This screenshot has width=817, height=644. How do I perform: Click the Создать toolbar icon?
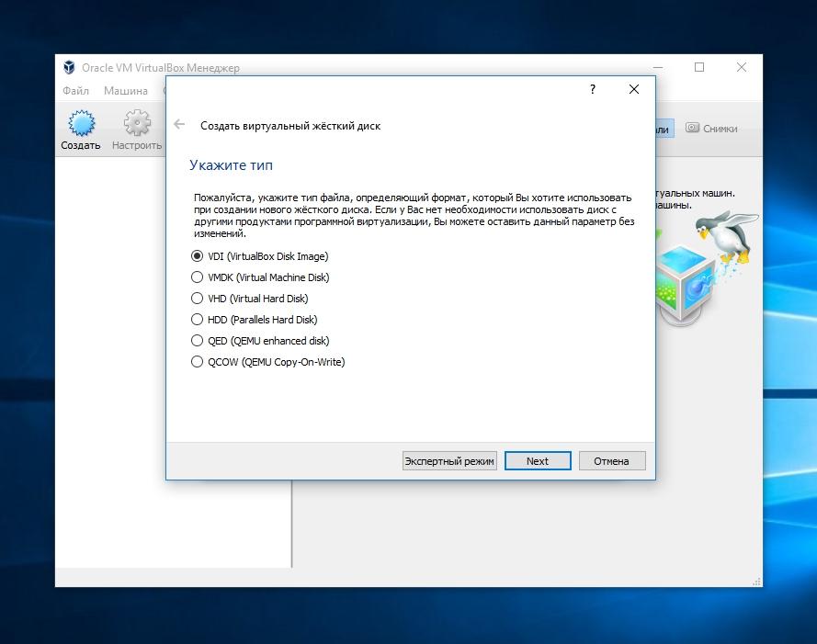(x=81, y=130)
